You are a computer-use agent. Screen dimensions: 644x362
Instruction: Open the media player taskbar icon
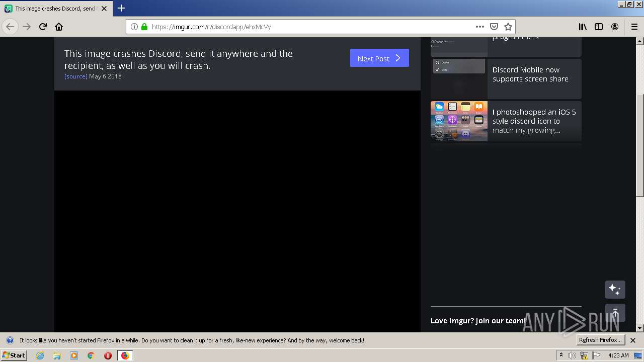coord(74,355)
